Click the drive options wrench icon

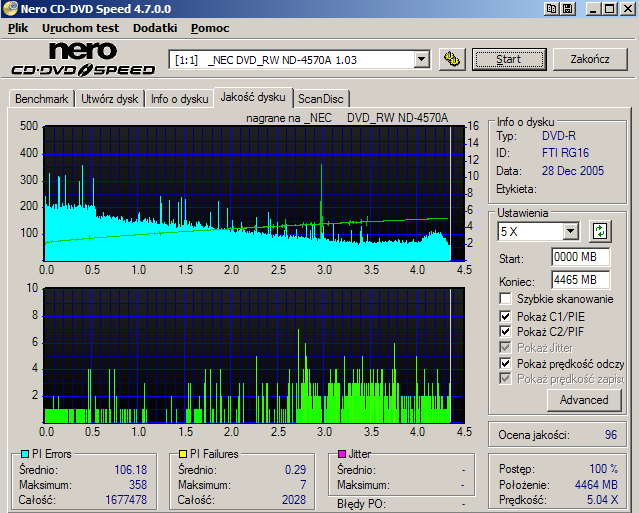pos(452,59)
